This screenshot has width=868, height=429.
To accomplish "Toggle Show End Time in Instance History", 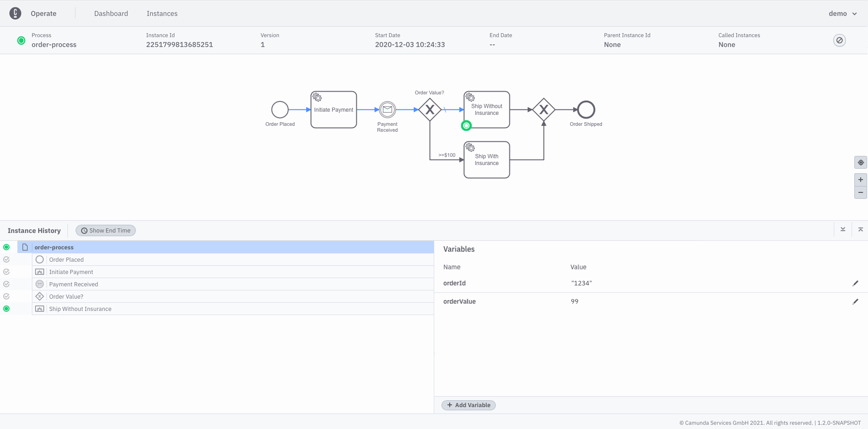I will (105, 230).
